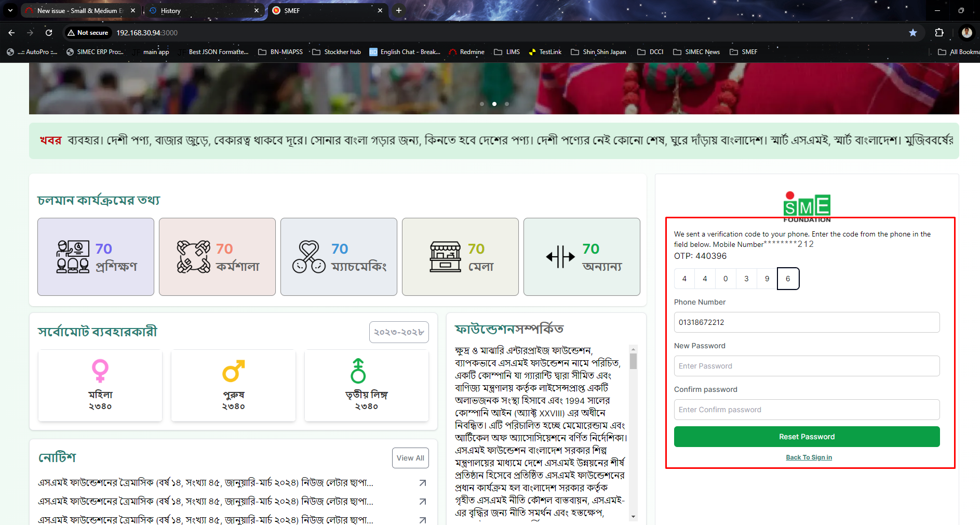This screenshot has height=525, width=980.
Task: Close the New issue tab
Action: [x=133, y=10]
